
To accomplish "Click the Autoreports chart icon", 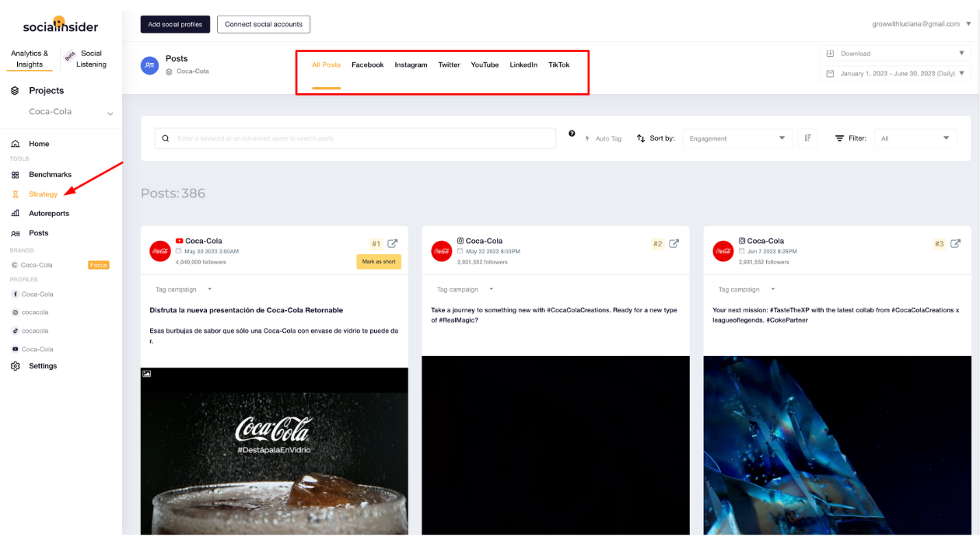I will [16, 213].
